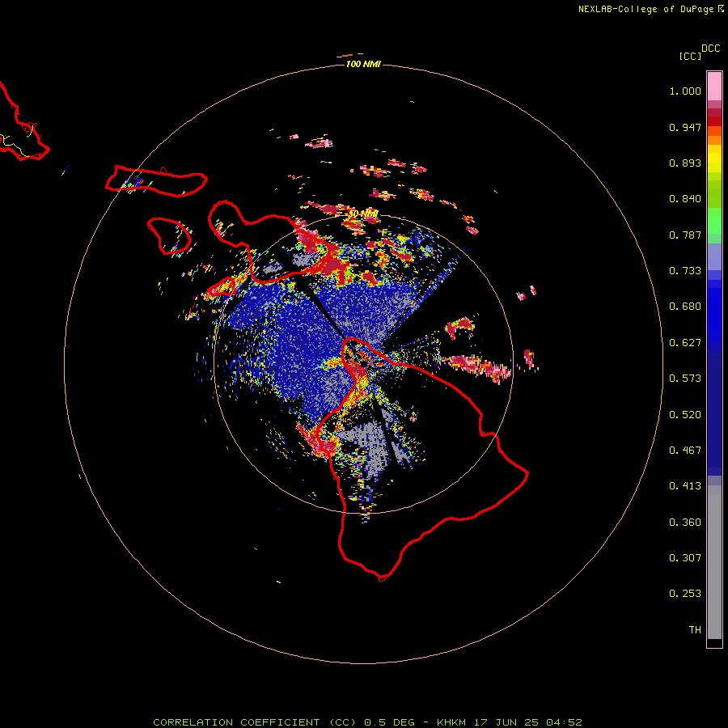The width and height of the screenshot is (728, 728).
Task: Click the 0.520 color scale value
Action: pyautogui.click(x=685, y=415)
